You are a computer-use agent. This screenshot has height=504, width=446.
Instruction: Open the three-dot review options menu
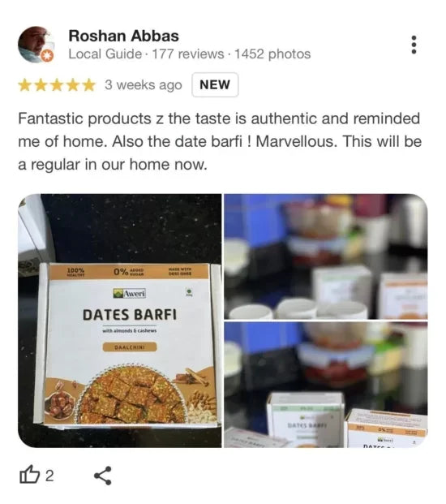point(414,45)
